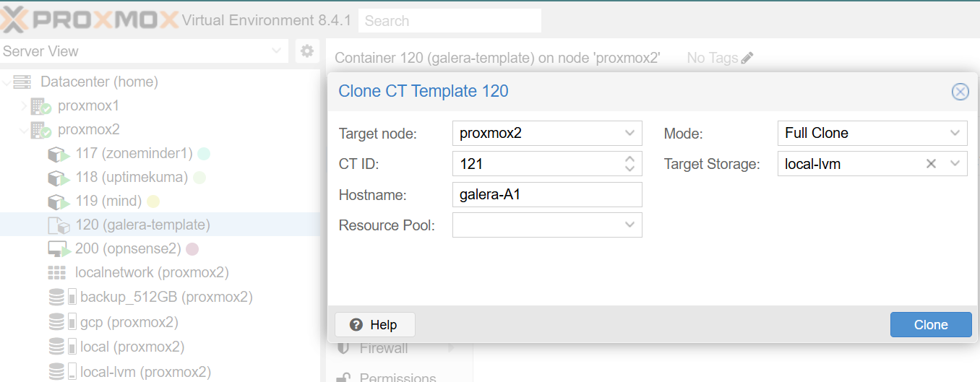The image size is (980, 382).
Task: Select the 117 (zoneminder1) container icon
Action: [x=58, y=154]
